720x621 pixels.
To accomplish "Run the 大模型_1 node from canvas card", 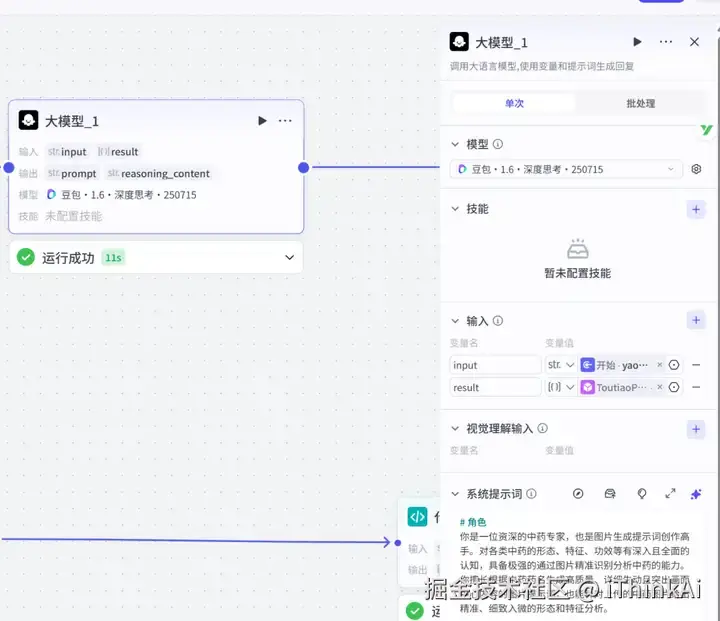I will click(262, 121).
